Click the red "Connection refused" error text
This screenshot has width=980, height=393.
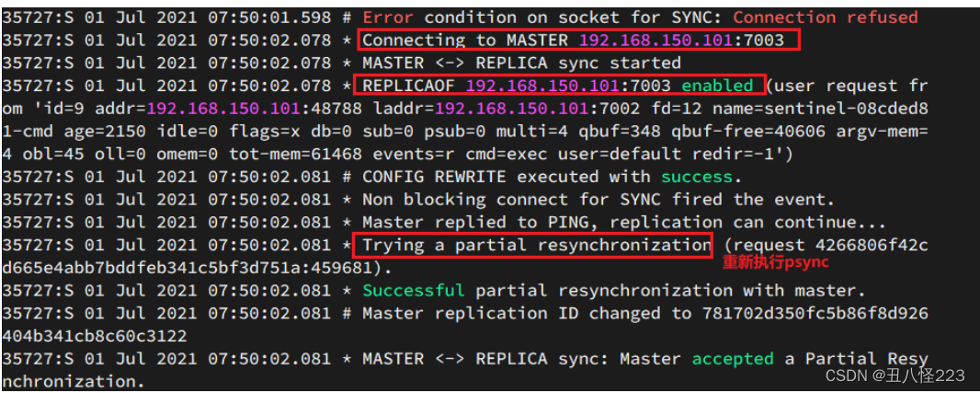(x=825, y=17)
